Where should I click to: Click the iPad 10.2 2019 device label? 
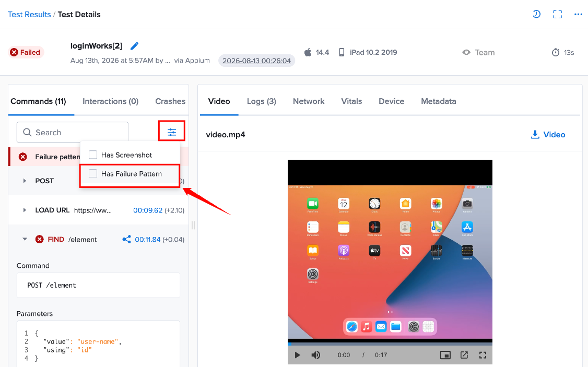click(373, 53)
